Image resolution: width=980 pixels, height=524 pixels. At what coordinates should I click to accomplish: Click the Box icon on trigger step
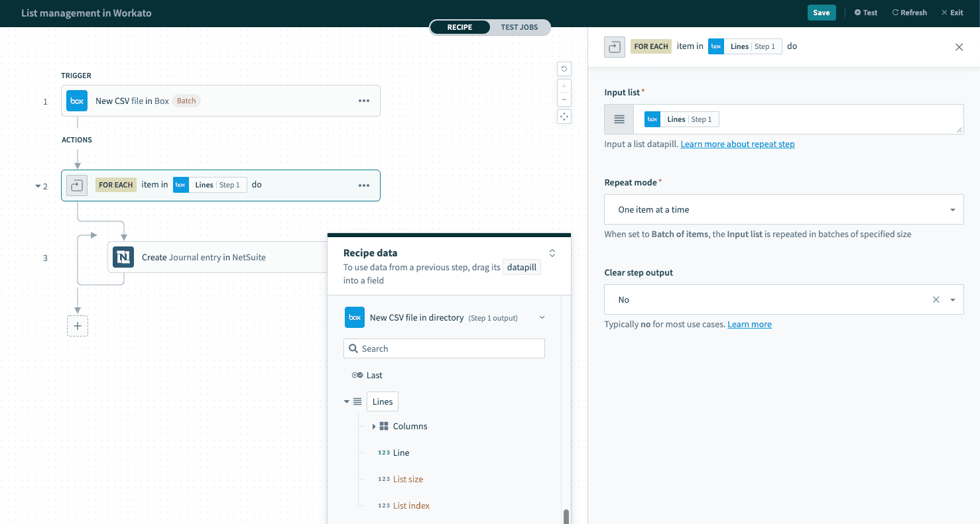click(77, 101)
